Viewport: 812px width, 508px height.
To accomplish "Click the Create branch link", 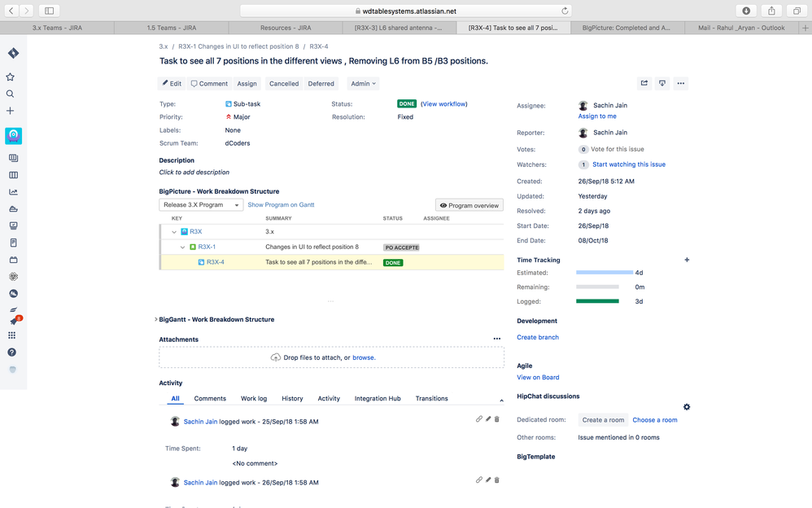I will pyautogui.click(x=538, y=337).
